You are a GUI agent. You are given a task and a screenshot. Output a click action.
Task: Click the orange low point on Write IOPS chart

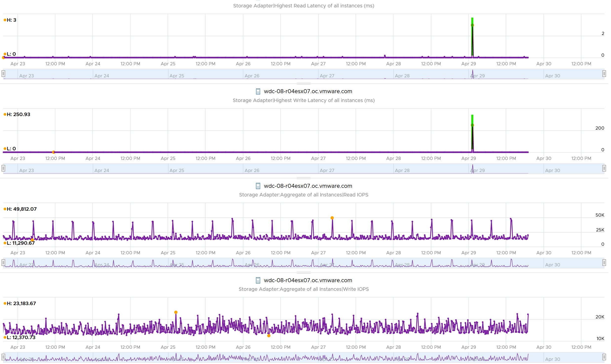coord(269,336)
